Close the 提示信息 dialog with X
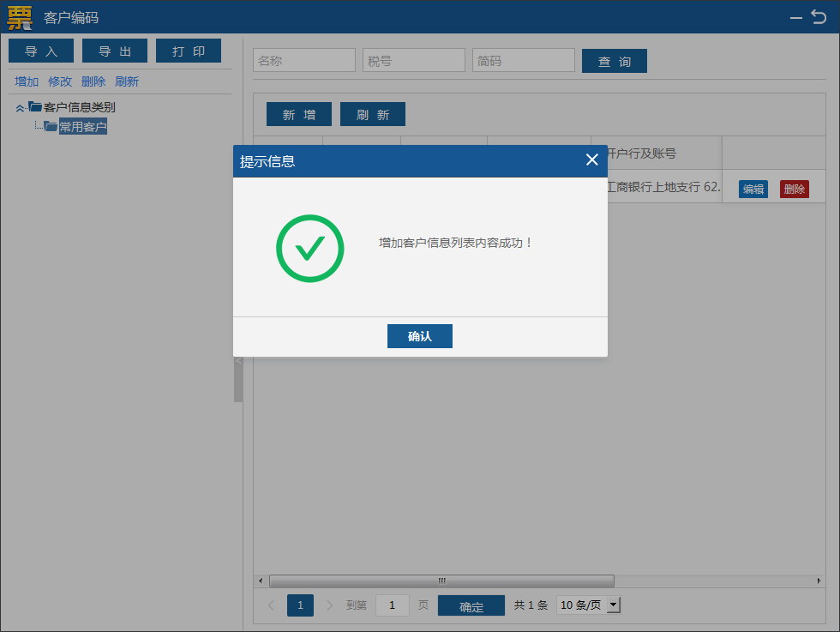The width and height of the screenshot is (840, 632). (591, 160)
